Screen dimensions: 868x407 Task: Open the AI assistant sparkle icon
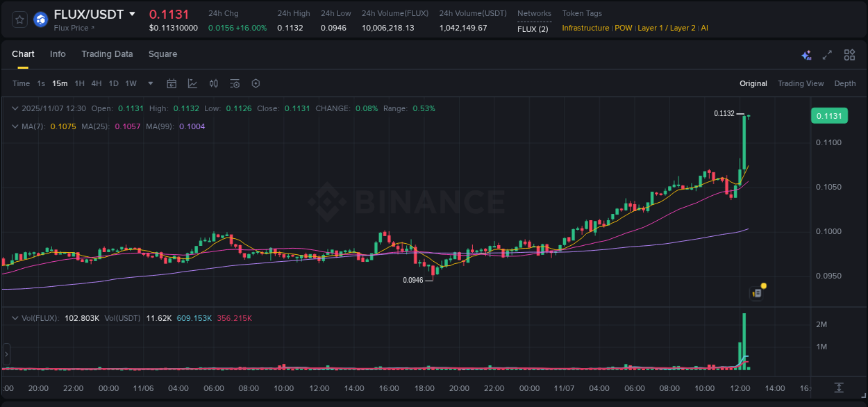pyautogui.click(x=806, y=54)
